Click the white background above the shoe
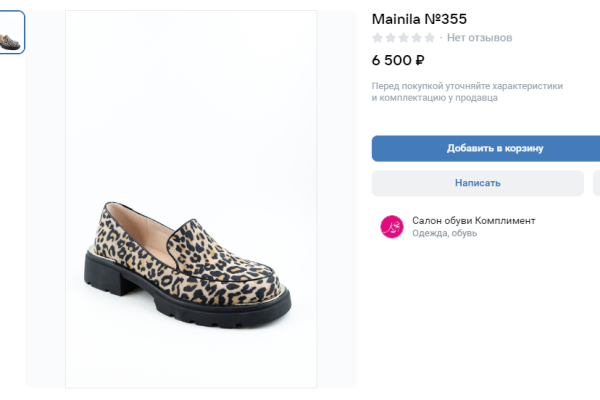600x400 pixels. pos(190,100)
